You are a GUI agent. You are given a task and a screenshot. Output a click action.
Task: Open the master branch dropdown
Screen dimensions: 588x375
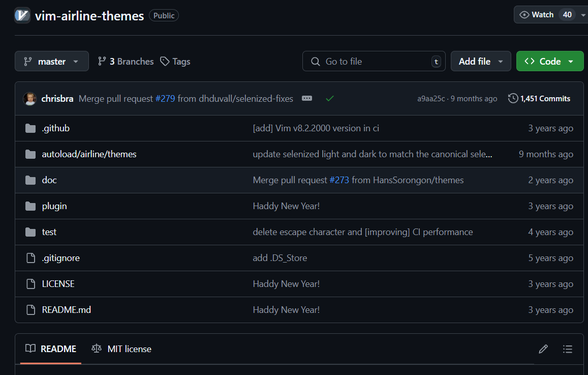52,61
